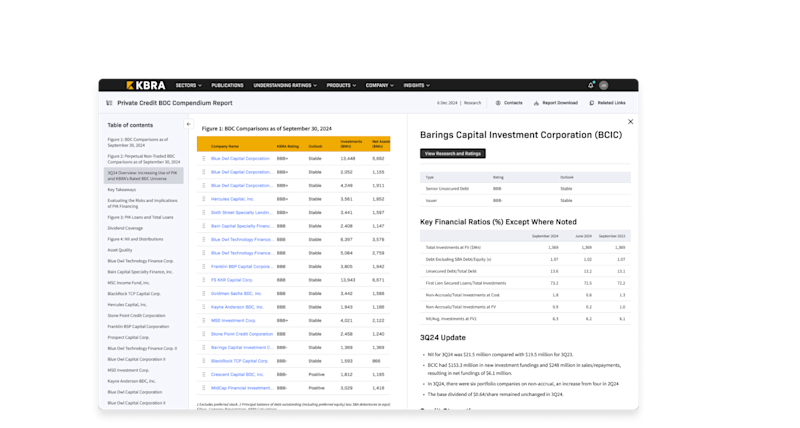The height and width of the screenshot is (428, 800).
Task: Go to Figure 3: PIK Loans and Total Loans
Action: (x=140, y=217)
